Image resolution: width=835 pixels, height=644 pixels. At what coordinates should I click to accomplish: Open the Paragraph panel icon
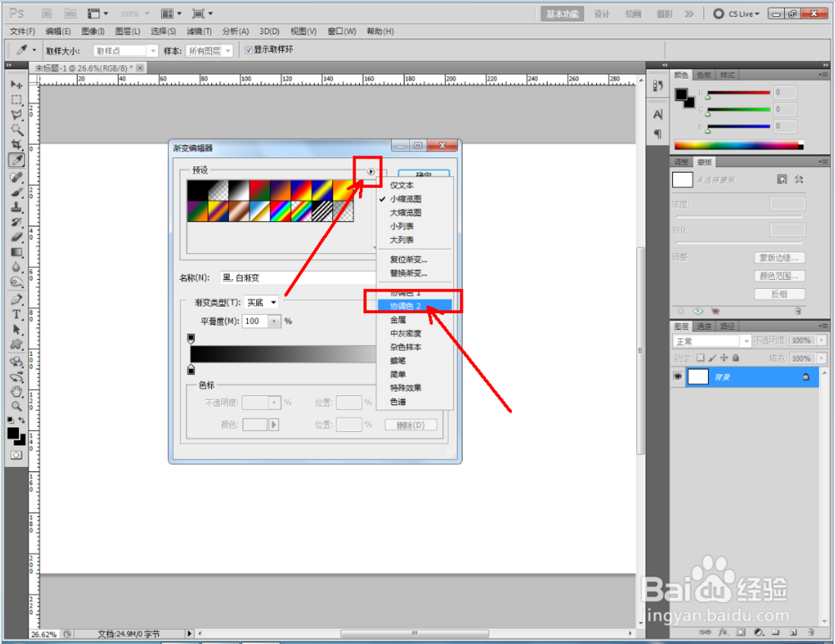[658, 134]
